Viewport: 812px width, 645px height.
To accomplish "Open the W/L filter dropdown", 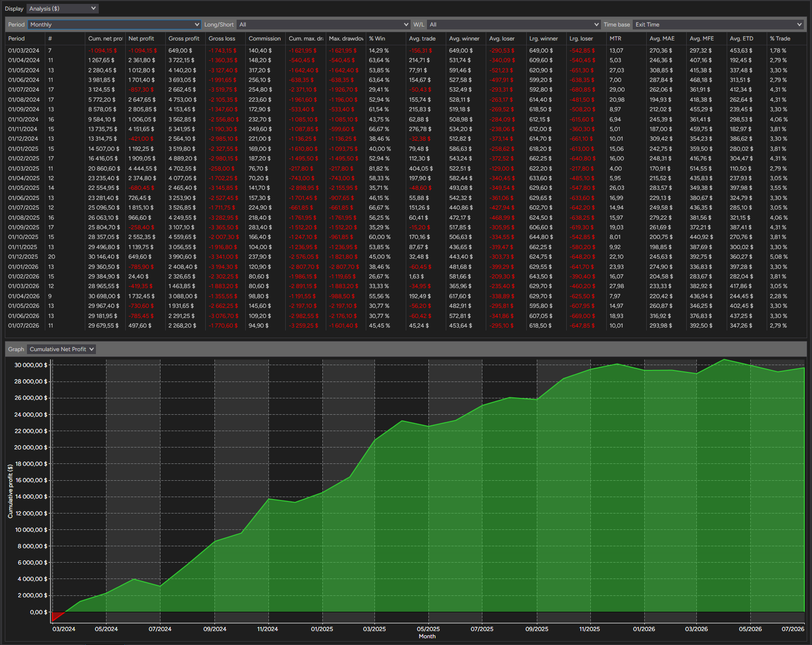I will 514,25.
